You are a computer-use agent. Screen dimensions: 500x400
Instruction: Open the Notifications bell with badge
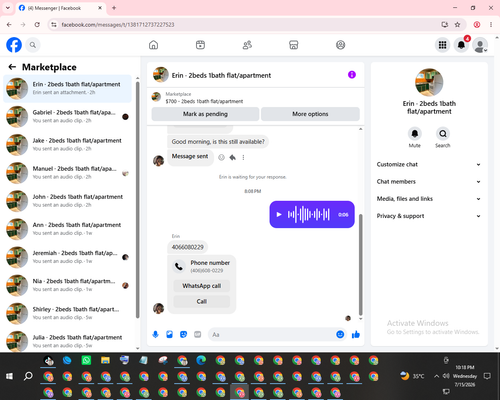tap(461, 45)
